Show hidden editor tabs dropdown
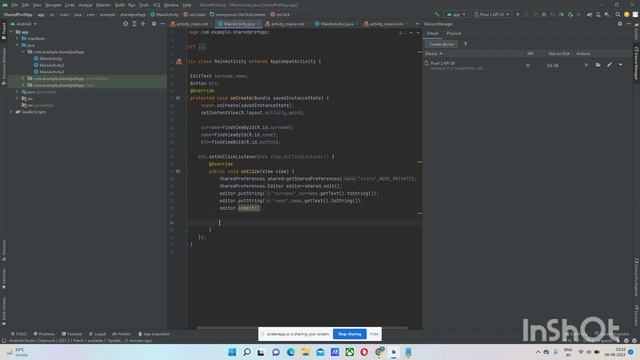Image resolution: width=640 pixels, height=360 pixels. (x=417, y=24)
